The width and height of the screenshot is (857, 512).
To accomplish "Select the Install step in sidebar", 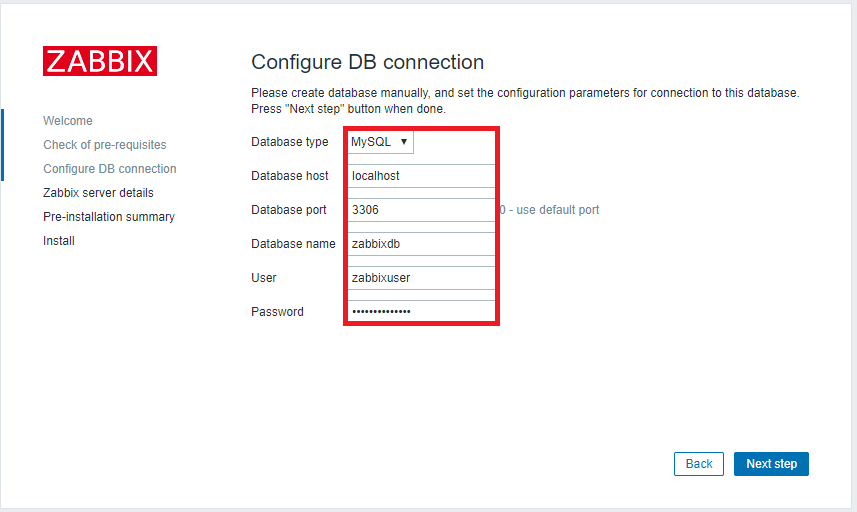I will pyautogui.click(x=59, y=241).
